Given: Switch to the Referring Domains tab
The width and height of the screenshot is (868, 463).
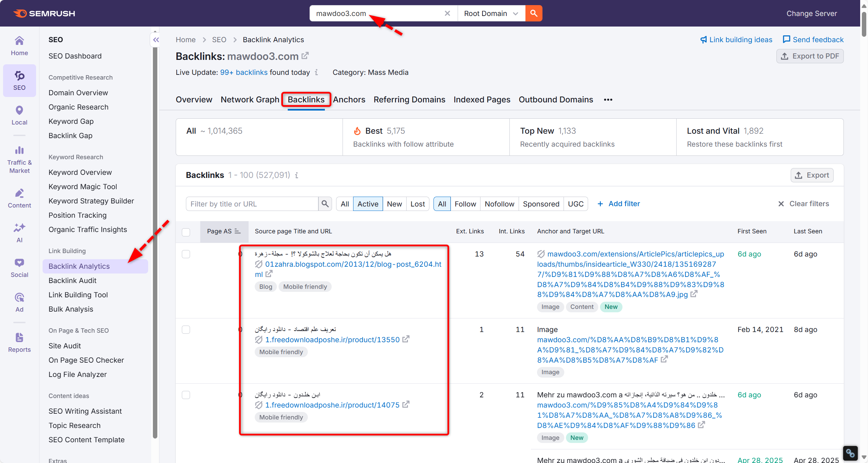Looking at the screenshot, I should (409, 100).
